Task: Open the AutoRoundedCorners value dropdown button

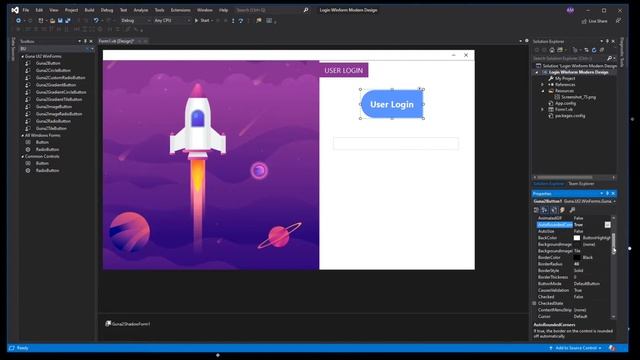Action: coord(607,225)
